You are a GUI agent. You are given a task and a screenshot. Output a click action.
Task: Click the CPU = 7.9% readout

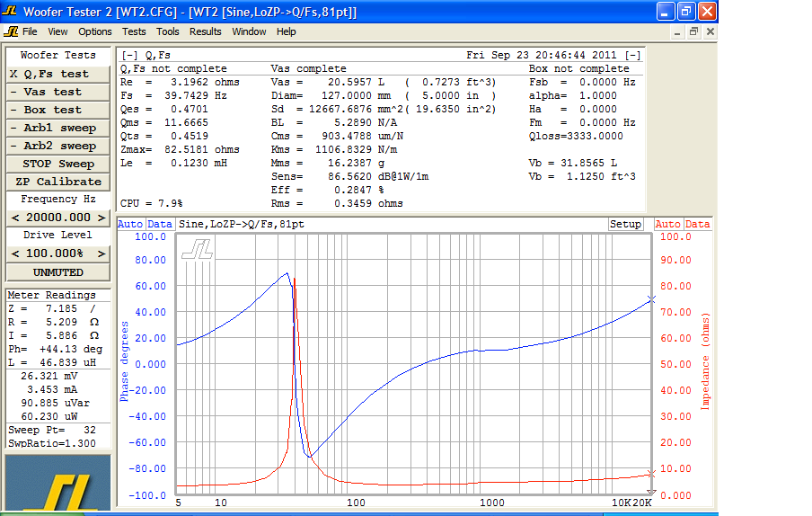point(151,203)
